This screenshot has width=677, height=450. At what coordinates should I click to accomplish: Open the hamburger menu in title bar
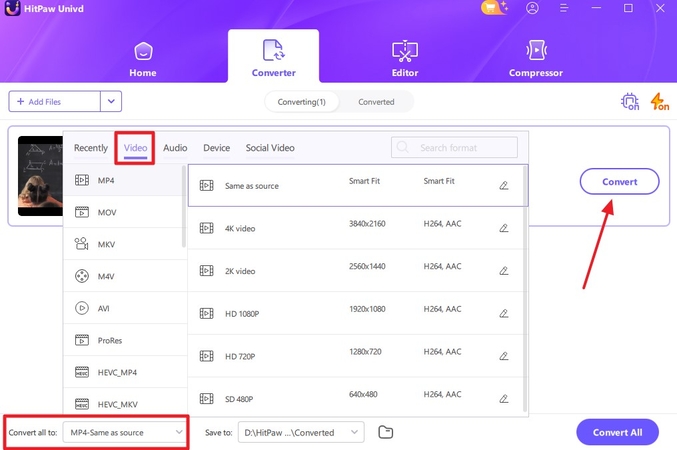coord(564,8)
